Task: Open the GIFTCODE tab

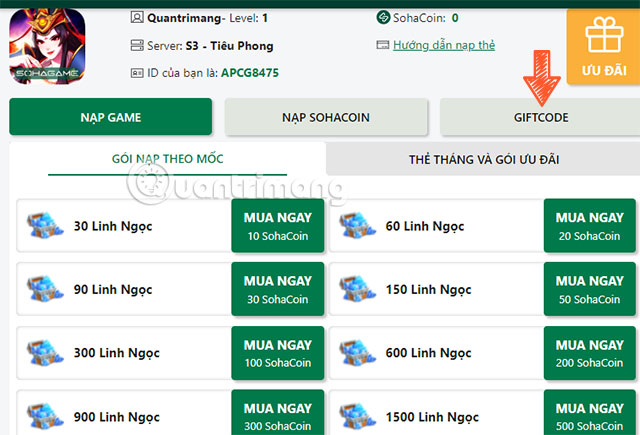Action: pos(540,117)
